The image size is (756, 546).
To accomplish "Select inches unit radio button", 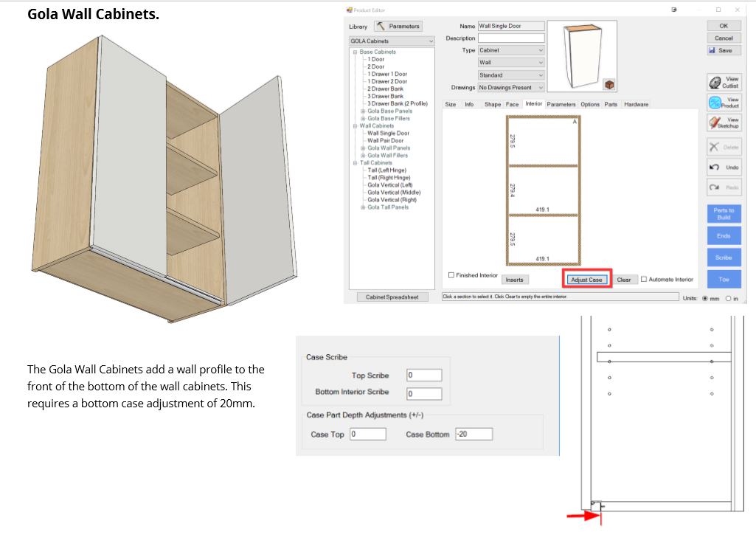I will [729, 298].
